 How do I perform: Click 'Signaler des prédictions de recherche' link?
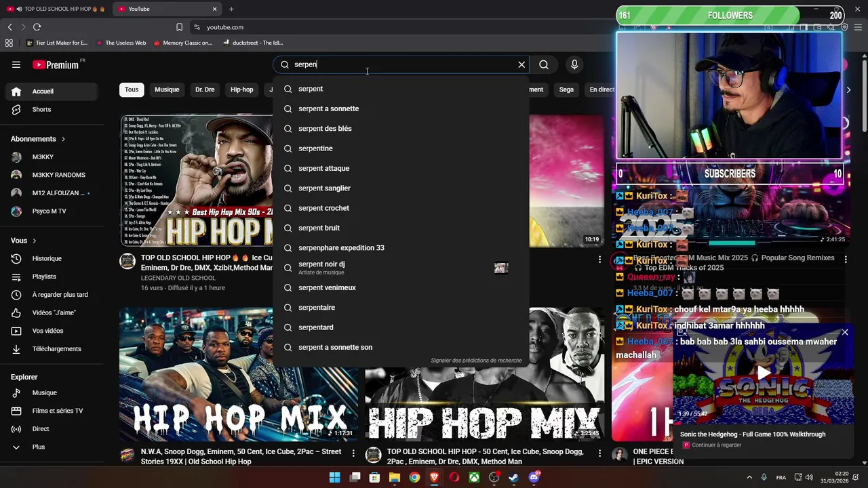click(x=476, y=361)
